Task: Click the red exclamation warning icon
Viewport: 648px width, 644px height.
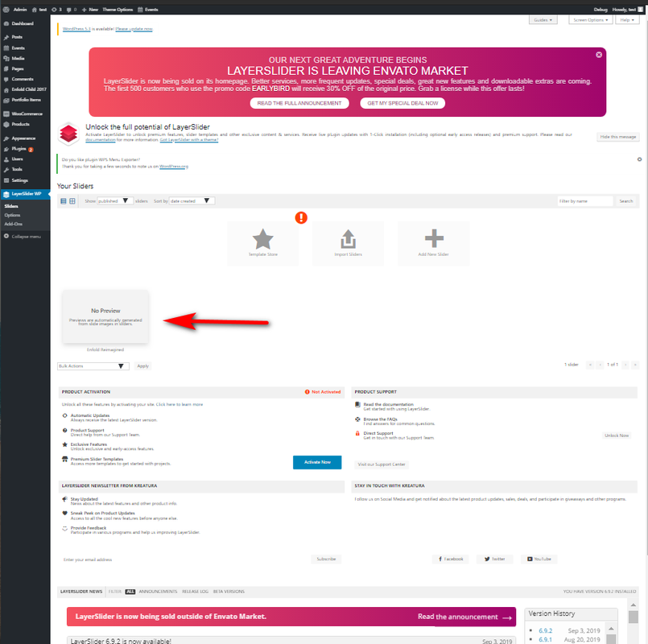Action: (x=301, y=217)
